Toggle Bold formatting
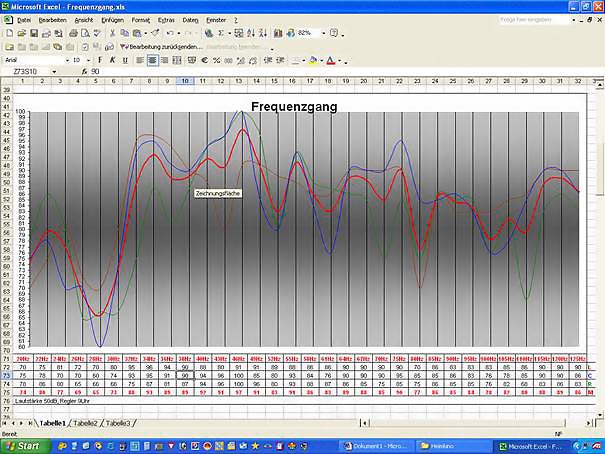 99,60
